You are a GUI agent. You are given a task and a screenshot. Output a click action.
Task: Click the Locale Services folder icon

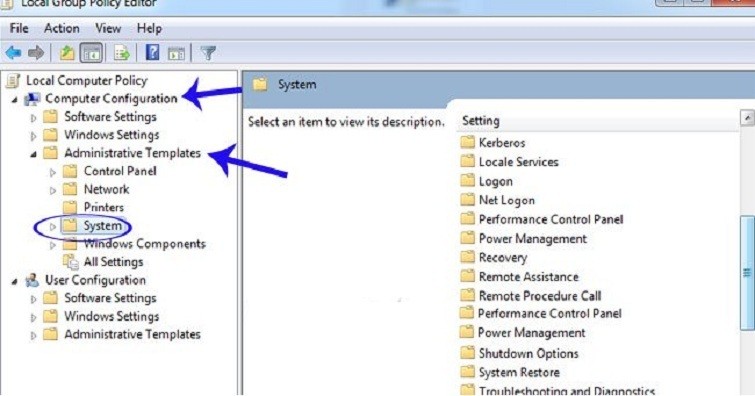tap(467, 161)
